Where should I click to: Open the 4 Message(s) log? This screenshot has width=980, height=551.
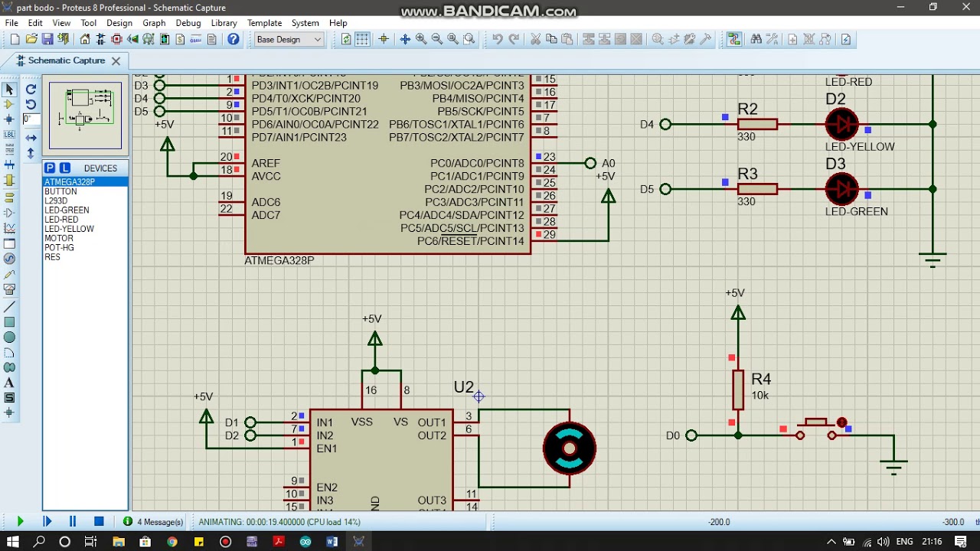click(153, 522)
